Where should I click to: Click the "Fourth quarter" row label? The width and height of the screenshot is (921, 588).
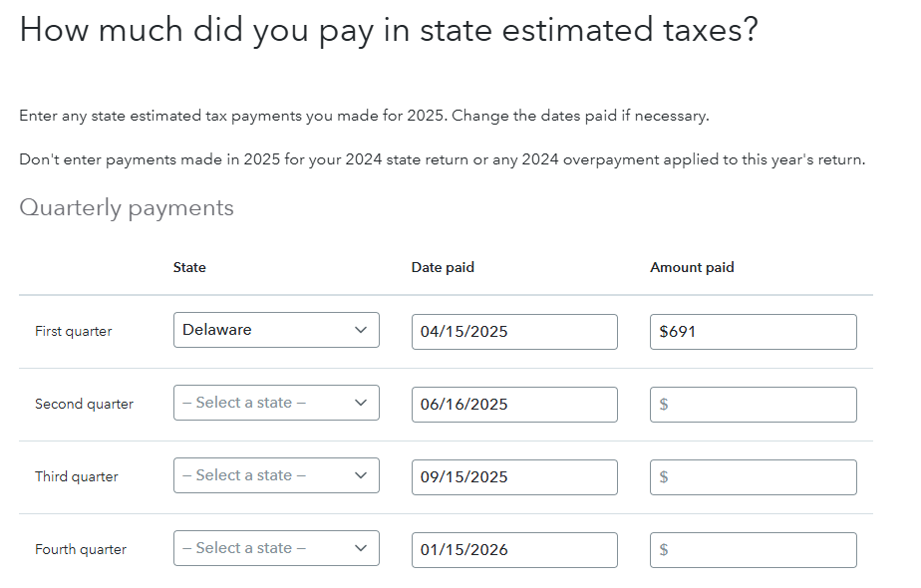pos(81,550)
